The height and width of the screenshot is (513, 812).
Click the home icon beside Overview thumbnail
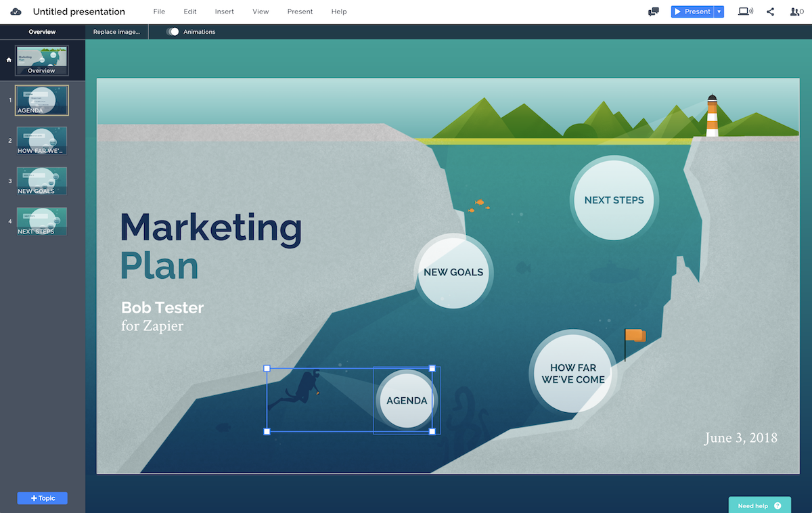pyautogui.click(x=9, y=60)
